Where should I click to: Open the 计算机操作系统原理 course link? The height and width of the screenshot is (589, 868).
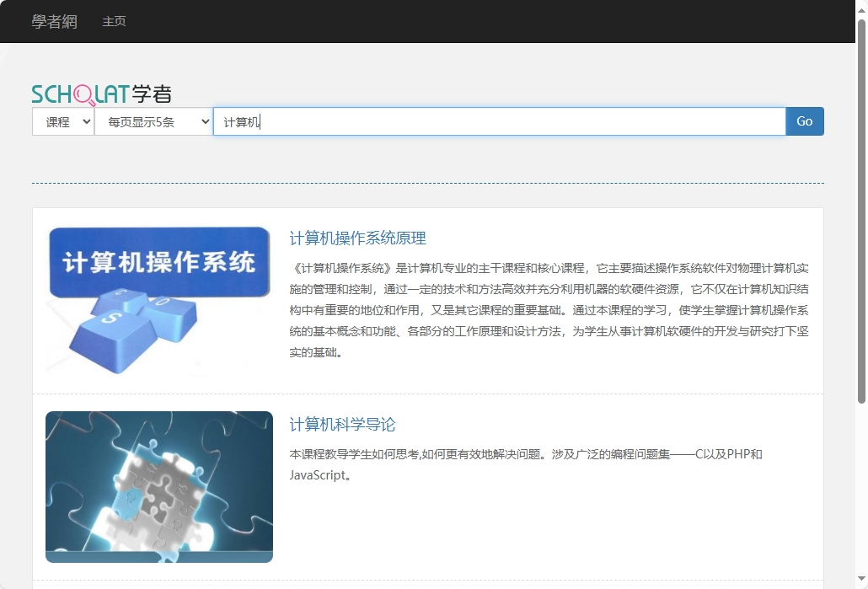pyautogui.click(x=356, y=238)
